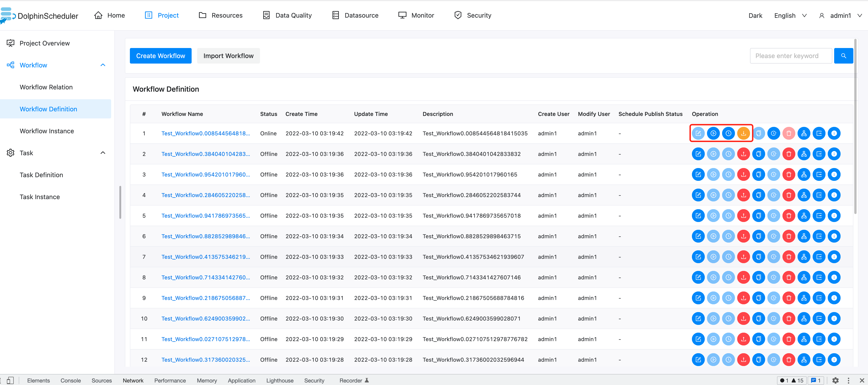Publish Test_Workflow0.384040104283 online
The image size is (868, 385).
[744, 154]
